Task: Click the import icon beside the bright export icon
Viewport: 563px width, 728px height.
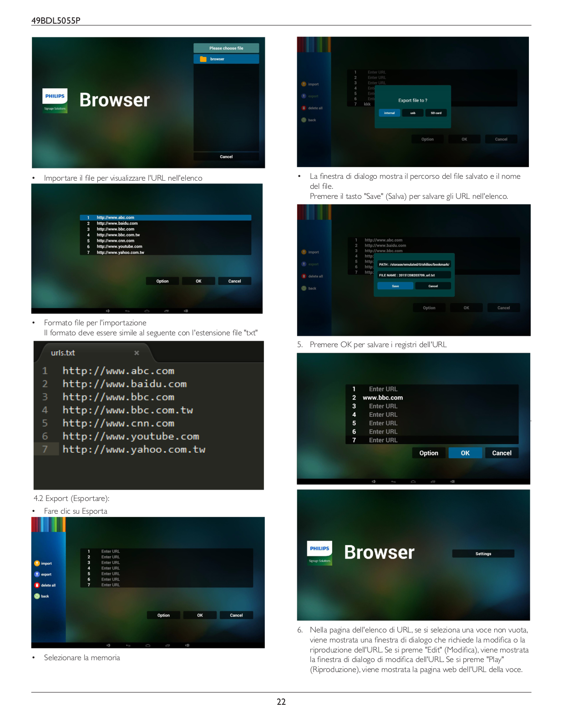Action: [37, 563]
